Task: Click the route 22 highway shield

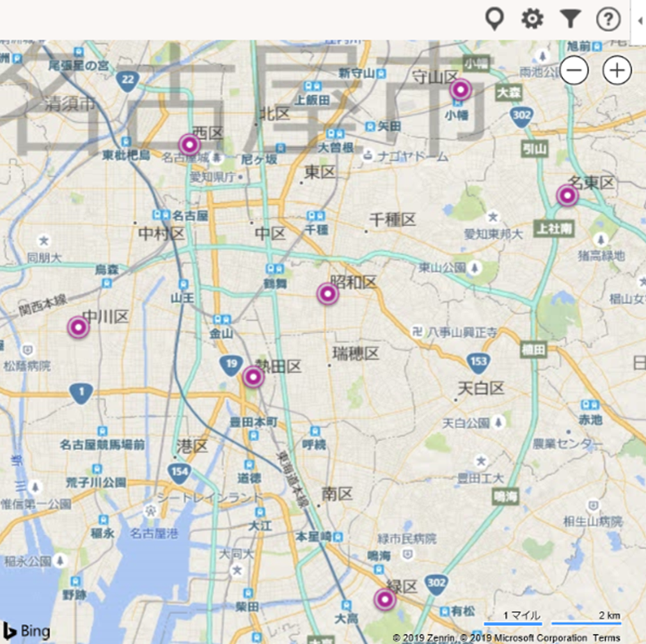Action: pos(127,81)
